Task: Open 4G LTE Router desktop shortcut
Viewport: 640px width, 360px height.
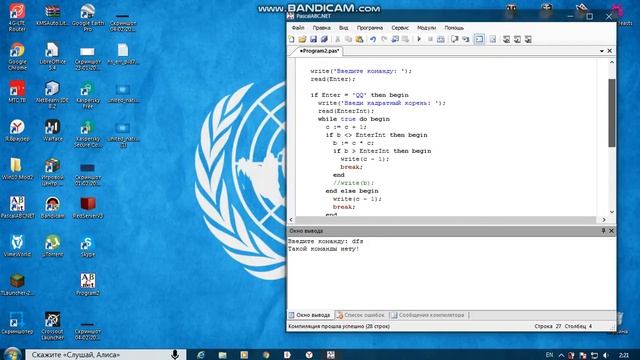Action: pos(17,18)
